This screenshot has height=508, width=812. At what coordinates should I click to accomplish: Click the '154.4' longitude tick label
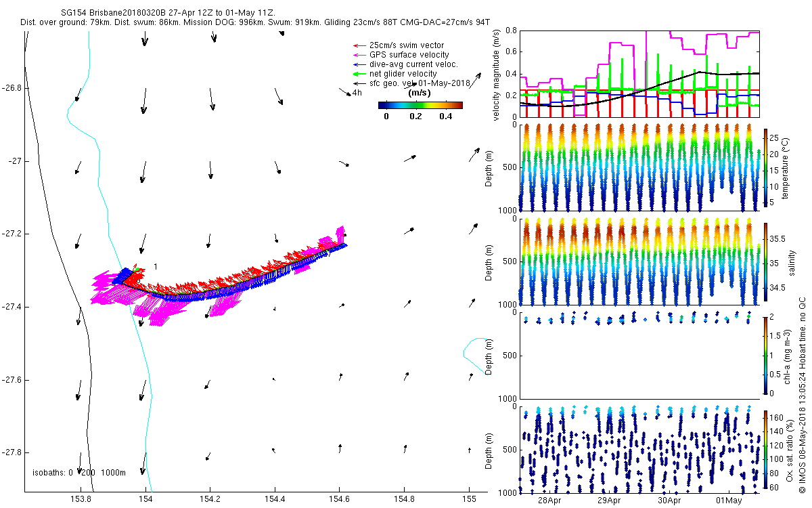(275, 499)
